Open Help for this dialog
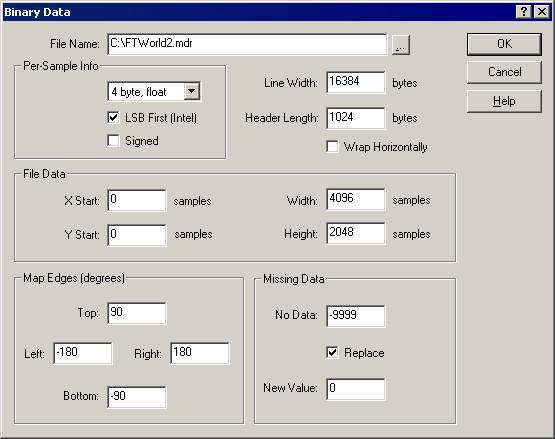Viewport: 555px width, 439px height. point(504,101)
